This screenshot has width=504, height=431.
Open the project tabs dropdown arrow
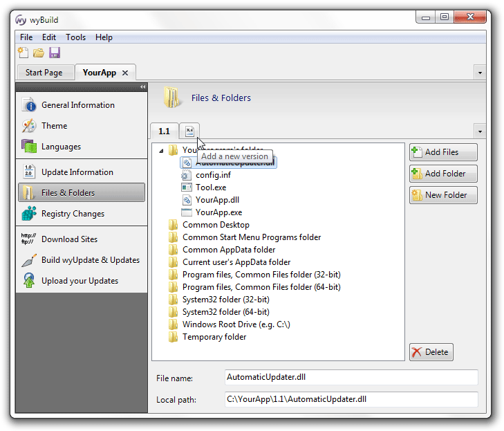tap(480, 73)
